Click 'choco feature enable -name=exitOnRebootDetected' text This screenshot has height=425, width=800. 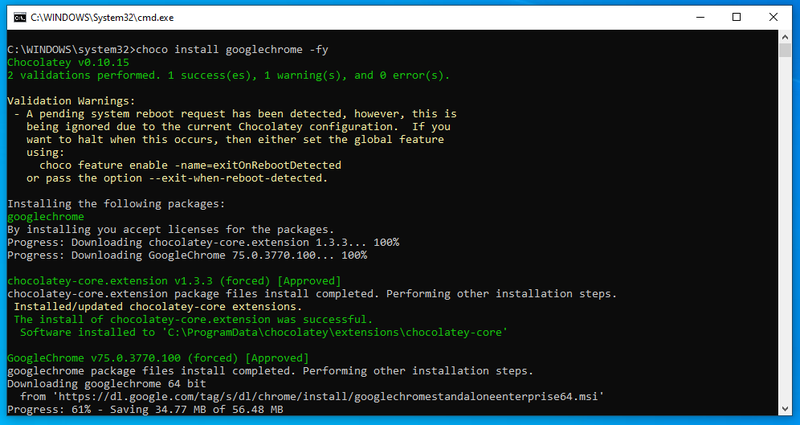[190, 165]
